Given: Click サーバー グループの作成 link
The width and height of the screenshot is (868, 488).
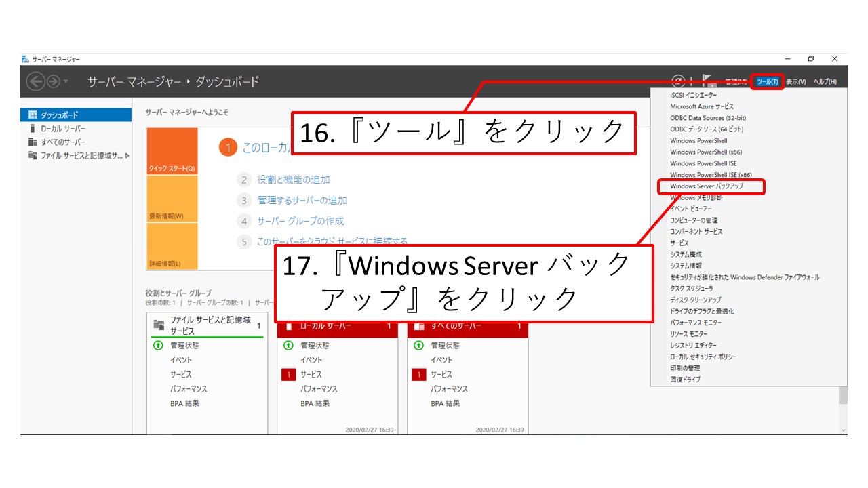Looking at the screenshot, I should point(300,221).
